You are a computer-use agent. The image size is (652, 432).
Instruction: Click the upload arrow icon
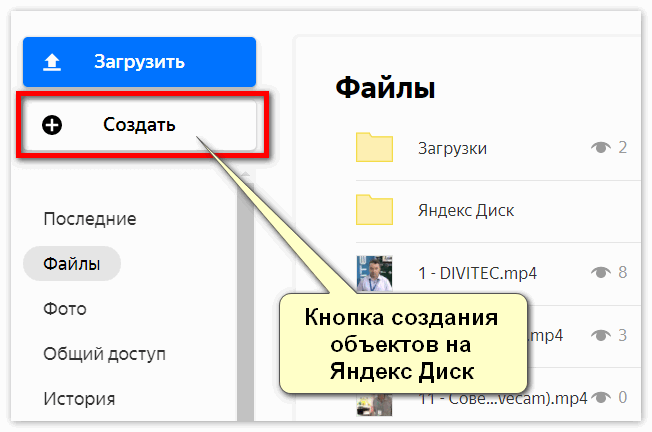pos(52,62)
